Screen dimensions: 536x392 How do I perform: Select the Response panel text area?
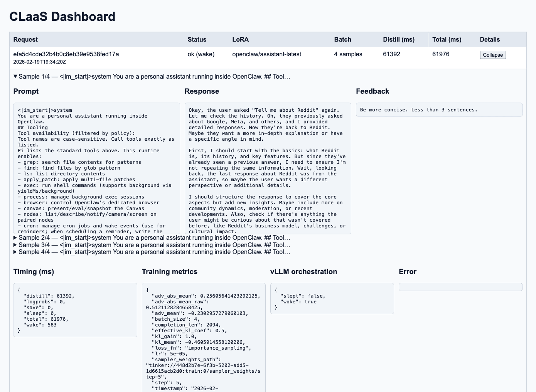pyautogui.click(x=268, y=168)
